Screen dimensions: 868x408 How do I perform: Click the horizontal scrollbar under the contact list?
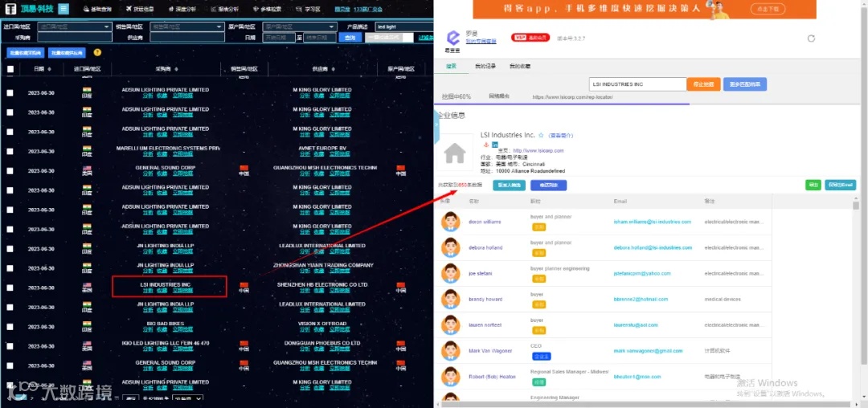tap(645, 405)
